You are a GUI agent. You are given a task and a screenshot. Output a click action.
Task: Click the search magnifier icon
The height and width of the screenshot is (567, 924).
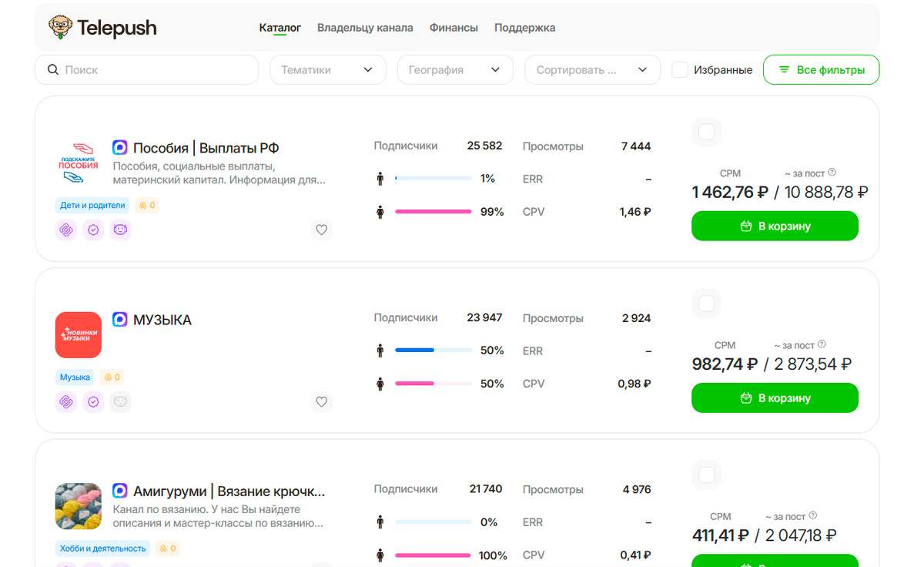53,69
